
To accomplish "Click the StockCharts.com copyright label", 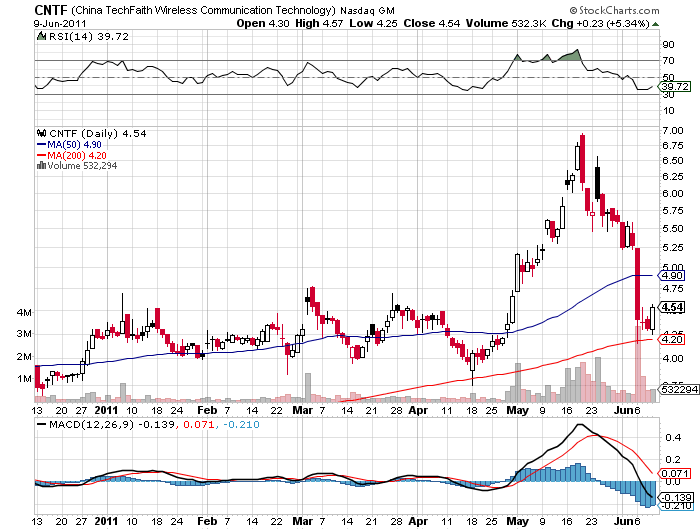I will [x=614, y=10].
